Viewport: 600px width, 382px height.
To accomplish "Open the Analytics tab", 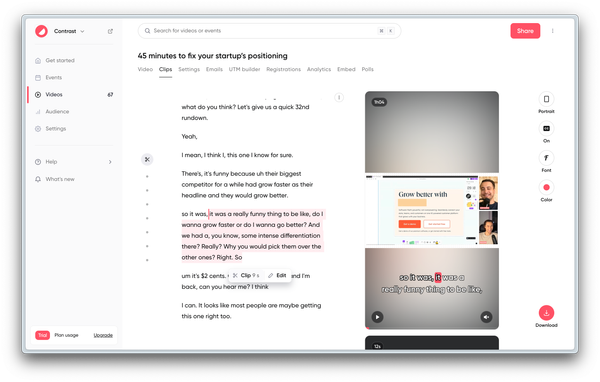I will (x=319, y=69).
